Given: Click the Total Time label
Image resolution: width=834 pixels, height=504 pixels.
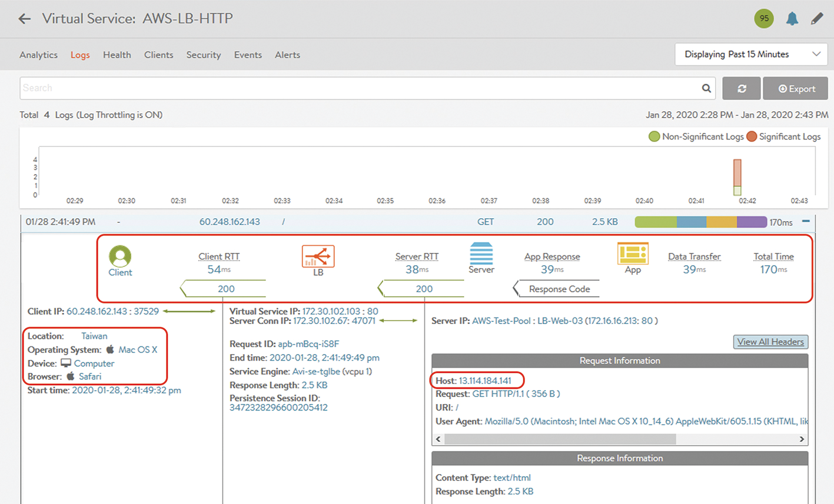Looking at the screenshot, I should (x=773, y=256).
